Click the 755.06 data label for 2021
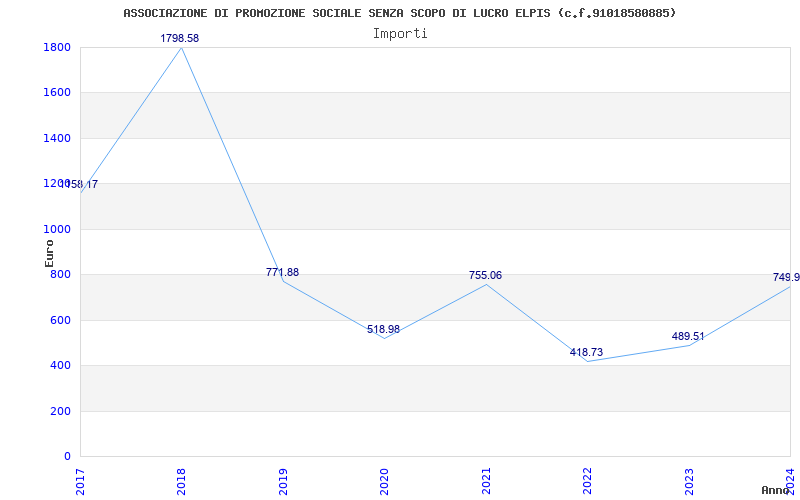This screenshot has height=500, width=800. click(x=485, y=276)
